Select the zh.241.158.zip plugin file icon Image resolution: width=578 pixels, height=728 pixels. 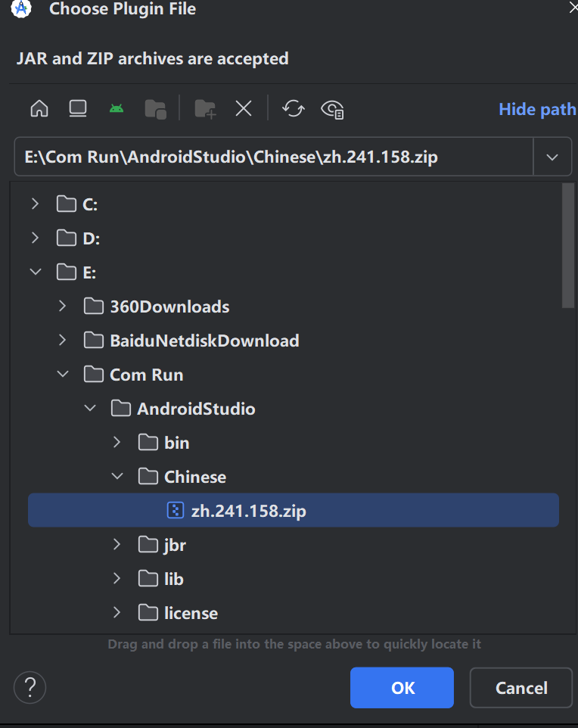176,510
